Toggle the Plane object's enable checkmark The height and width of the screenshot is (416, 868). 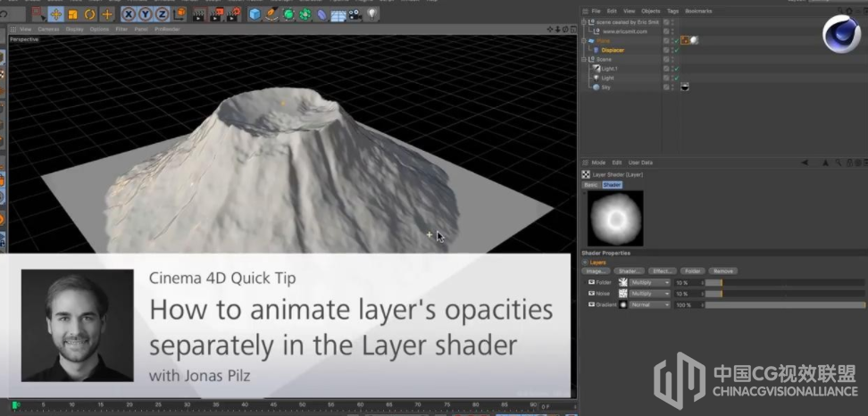click(677, 41)
